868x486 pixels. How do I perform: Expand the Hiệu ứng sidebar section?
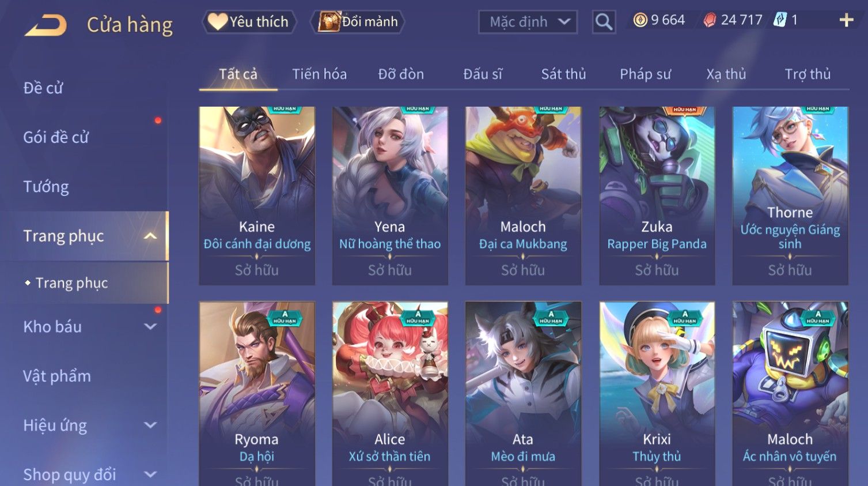150,425
